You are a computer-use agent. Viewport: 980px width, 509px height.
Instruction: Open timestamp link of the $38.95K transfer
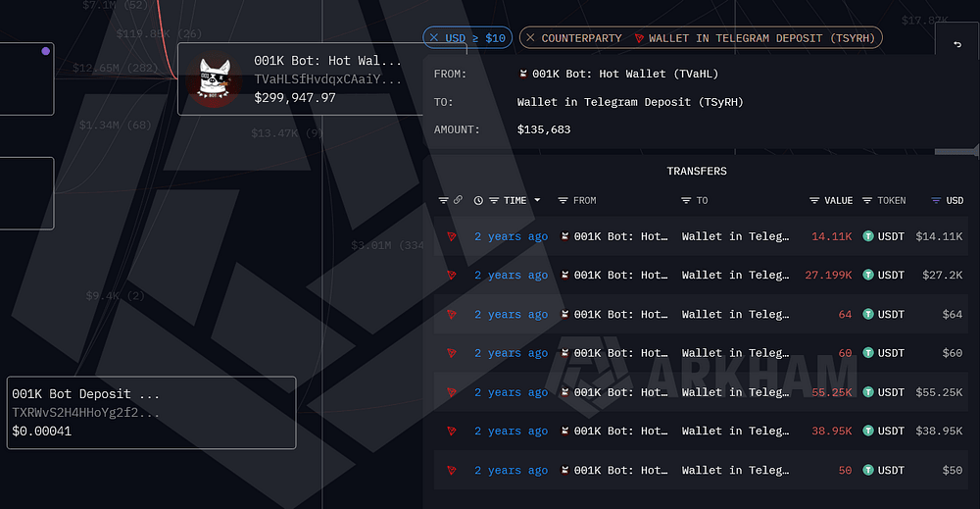coord(511,432)
